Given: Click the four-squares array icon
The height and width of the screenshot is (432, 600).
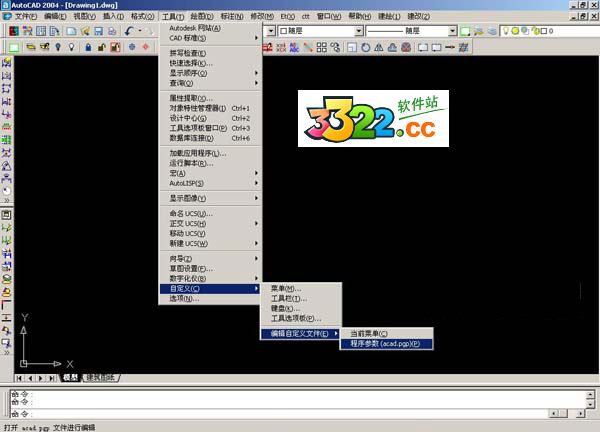Looking at the screenshot, I should coord(322,47).
